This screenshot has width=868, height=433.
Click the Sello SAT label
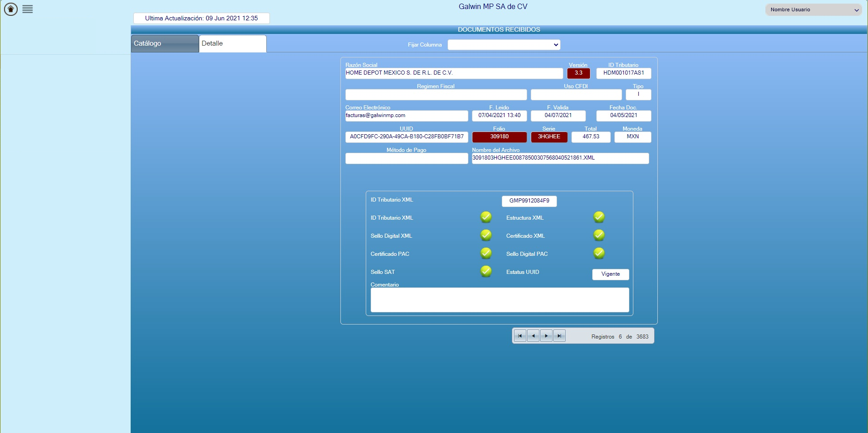pyautogui.click(x=382, y=272)
